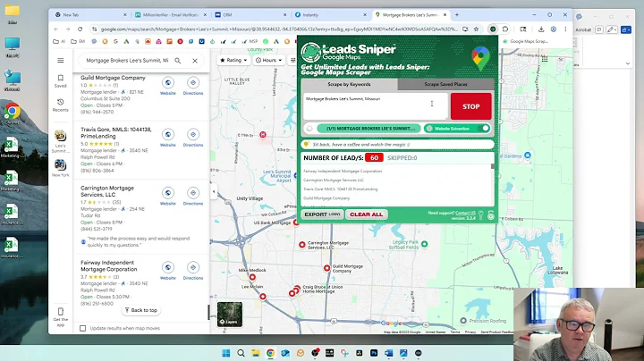
Task: Switch to Scrape by Keywords tab
Action: click(349, 84)
